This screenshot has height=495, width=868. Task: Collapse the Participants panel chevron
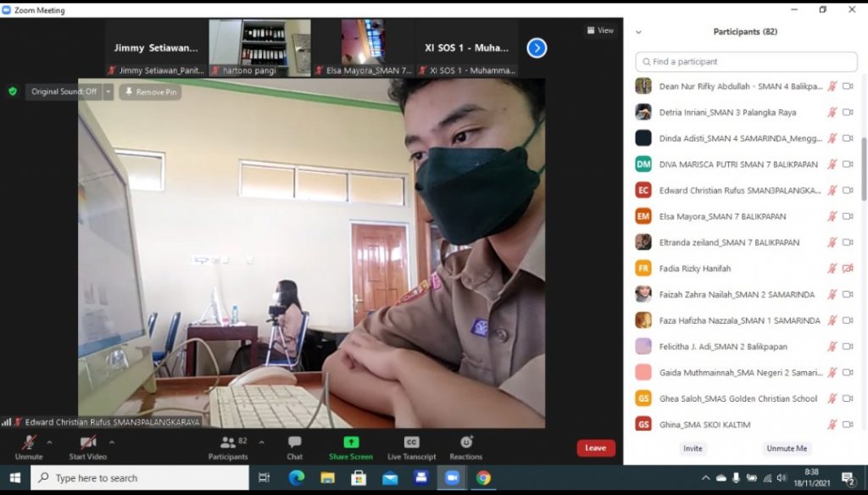click(638, 32)
